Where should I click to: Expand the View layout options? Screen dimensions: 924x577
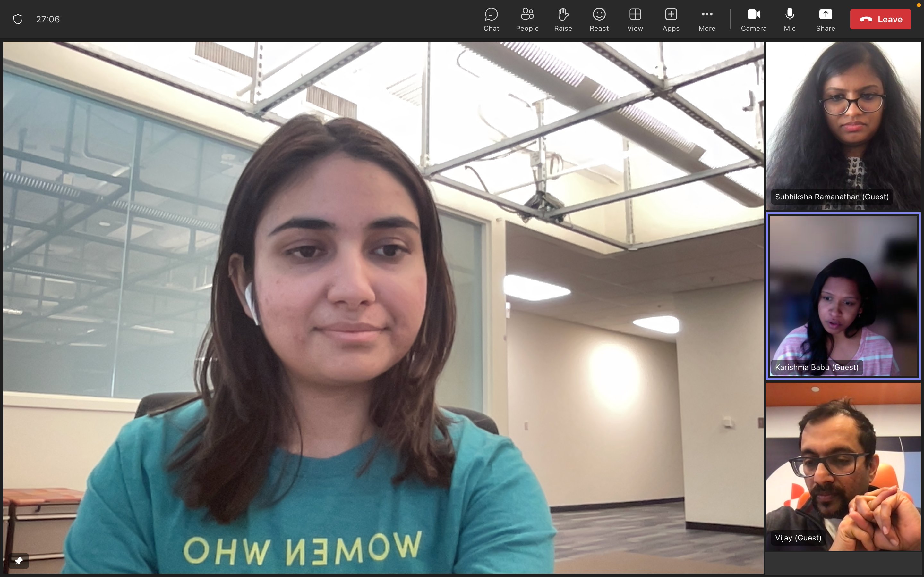pyautogui.click(x=635, y=20)
